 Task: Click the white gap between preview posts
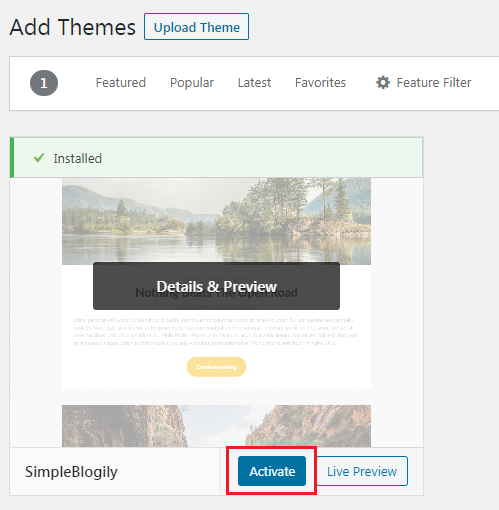(216, 397)
